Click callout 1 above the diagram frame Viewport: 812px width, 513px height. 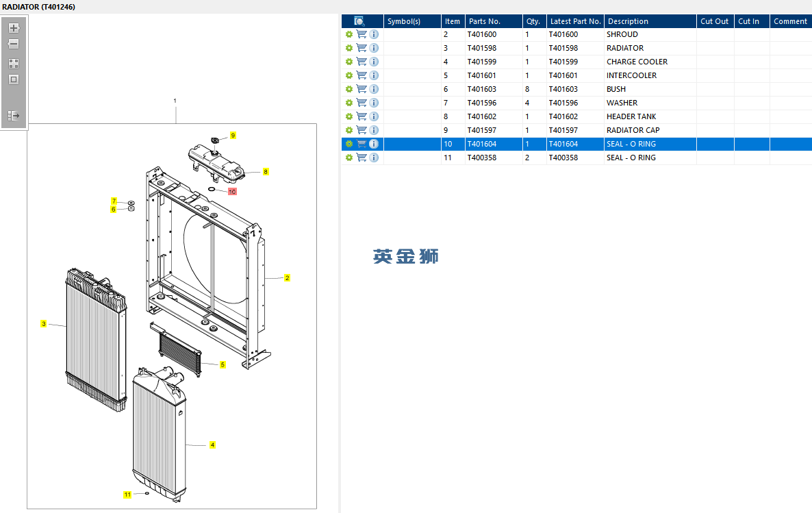[x=175, y=101]
